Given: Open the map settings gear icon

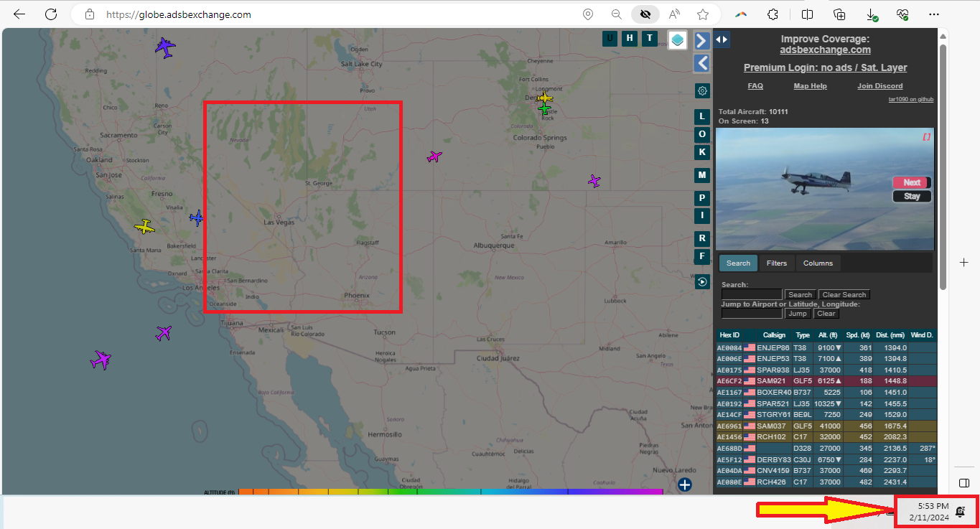Looking at the screenshot, I should coord(702,90).
